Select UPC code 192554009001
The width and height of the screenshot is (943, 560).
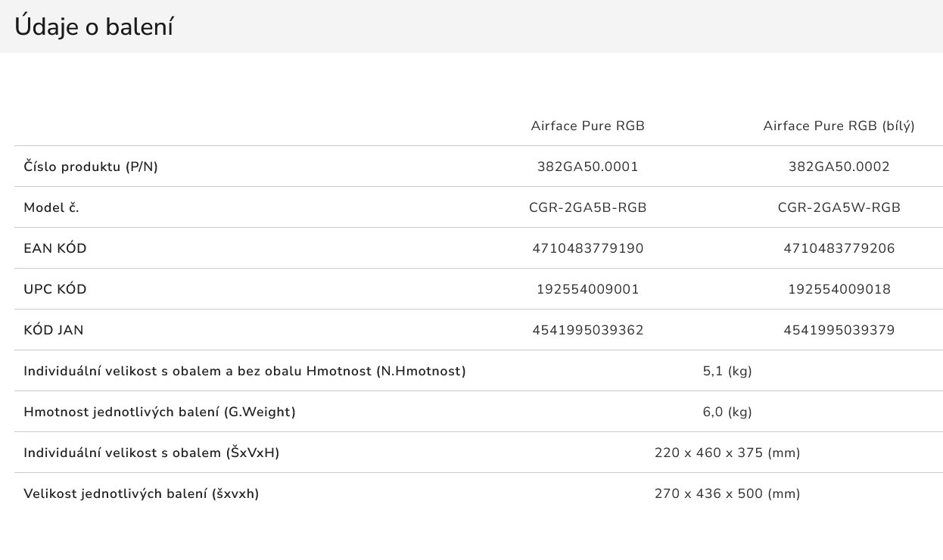(587, 289)
